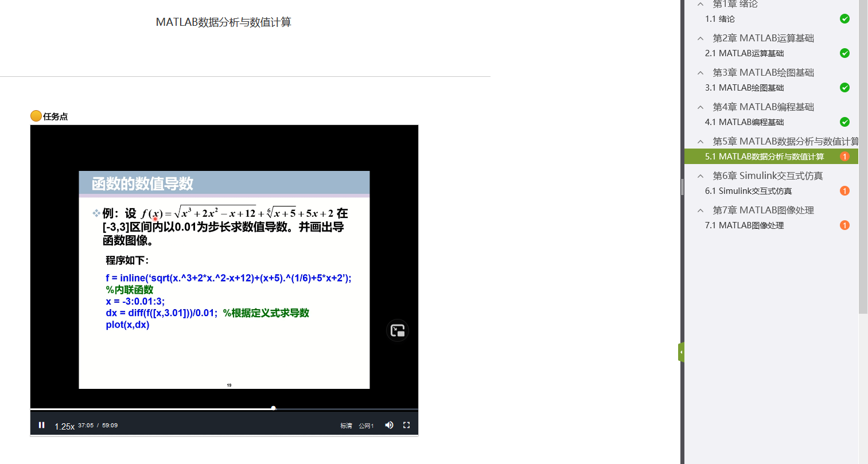
Task: Click green completed check for section 2.1
Action: coord(844,53)
